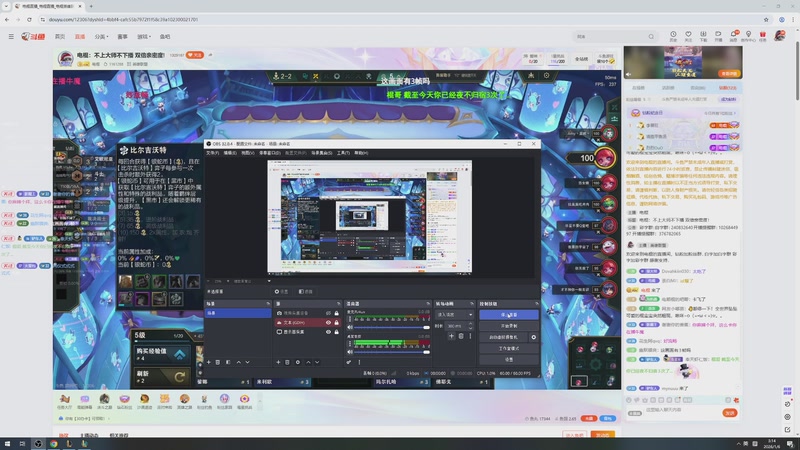The width and height of the screenshot is (800, 450).
Task: Open the red gift tasks icon
Action: click(763, 35)
